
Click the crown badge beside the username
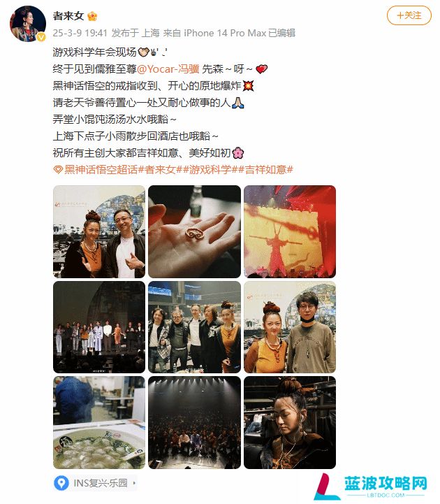[x=92, y=16]
